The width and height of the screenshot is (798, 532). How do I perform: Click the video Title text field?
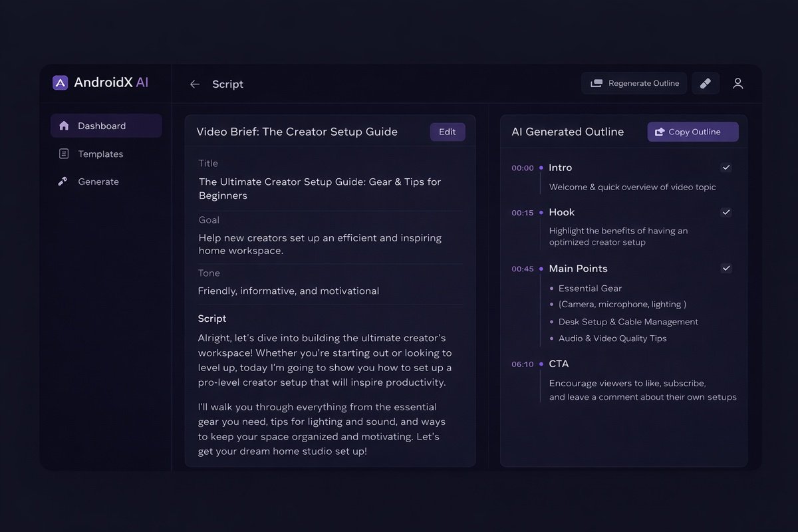pyautogui.click(x=320, y=189)
